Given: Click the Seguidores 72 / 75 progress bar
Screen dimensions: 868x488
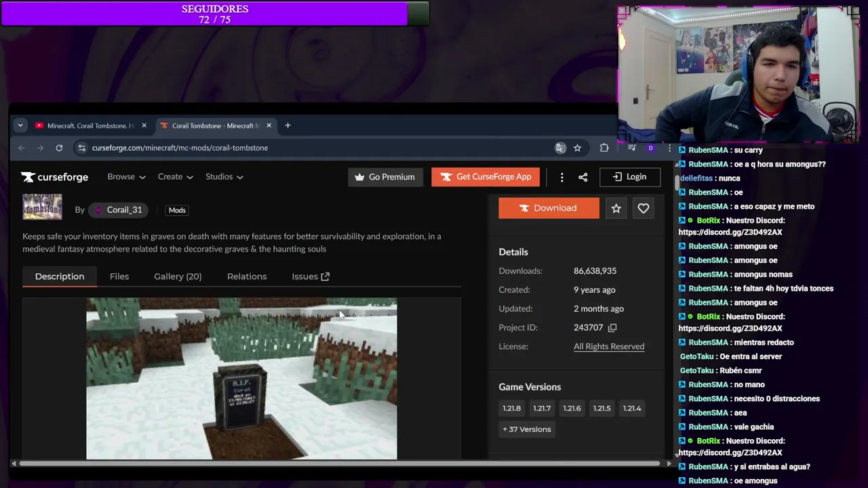Looking at the screenshot, I should pos(215,14).
